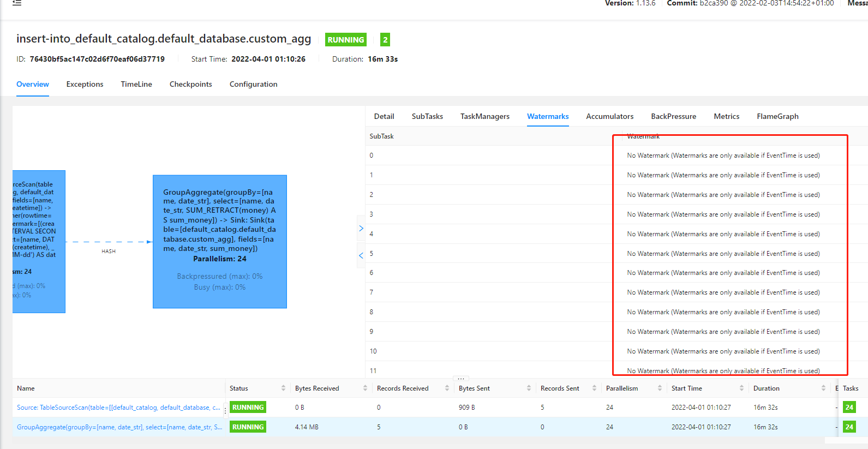Screen dimensions: 868x449
Task: Sort the table by Status column
Action: point(283,388)
